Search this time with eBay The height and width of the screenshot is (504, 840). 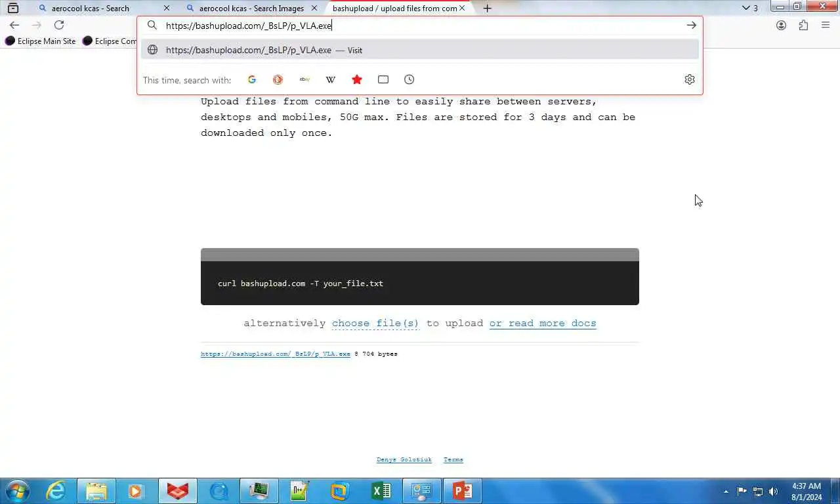pyautogui.click(x=304, y=79)
